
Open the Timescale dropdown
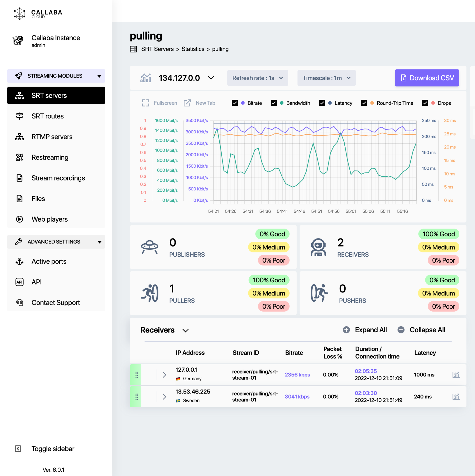[x=326, y=78]
